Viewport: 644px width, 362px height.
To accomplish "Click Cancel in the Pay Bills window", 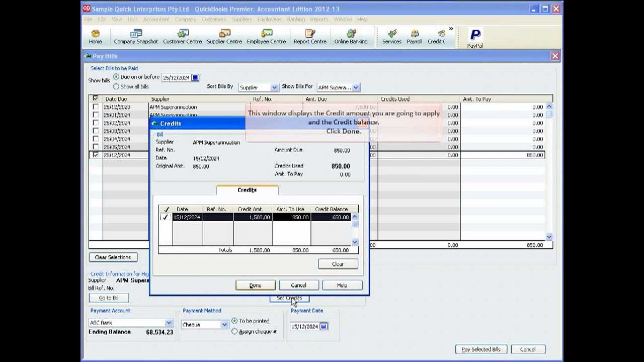I will (528, 349).
